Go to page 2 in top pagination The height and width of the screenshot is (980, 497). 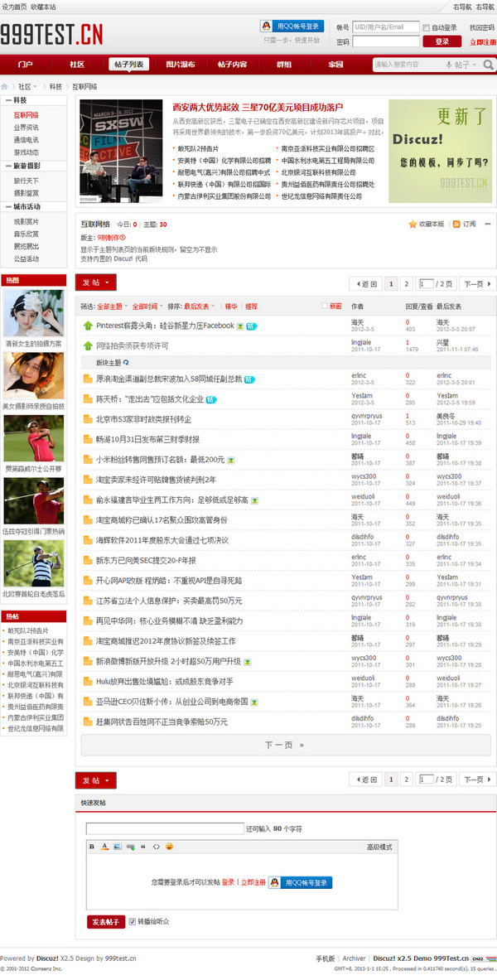(406, 284)
